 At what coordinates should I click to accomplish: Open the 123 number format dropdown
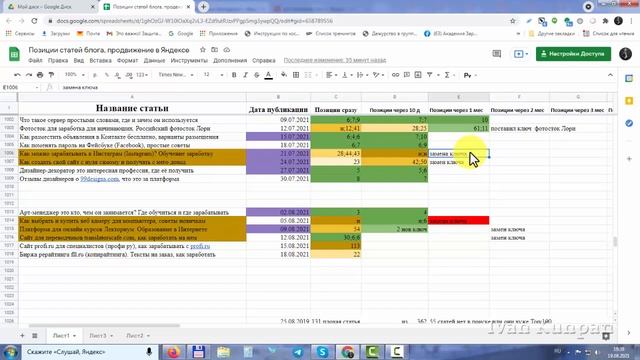tap(142, 75)
